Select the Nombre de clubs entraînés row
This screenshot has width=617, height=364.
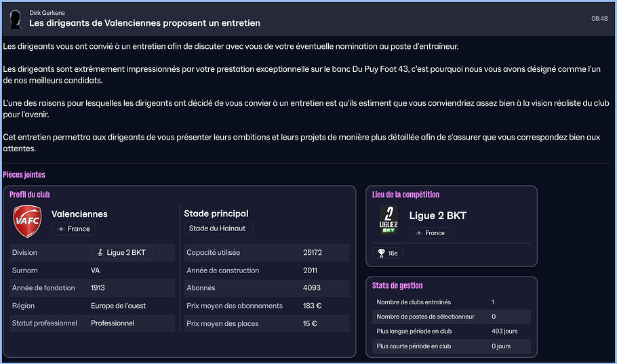coord(451,302)
